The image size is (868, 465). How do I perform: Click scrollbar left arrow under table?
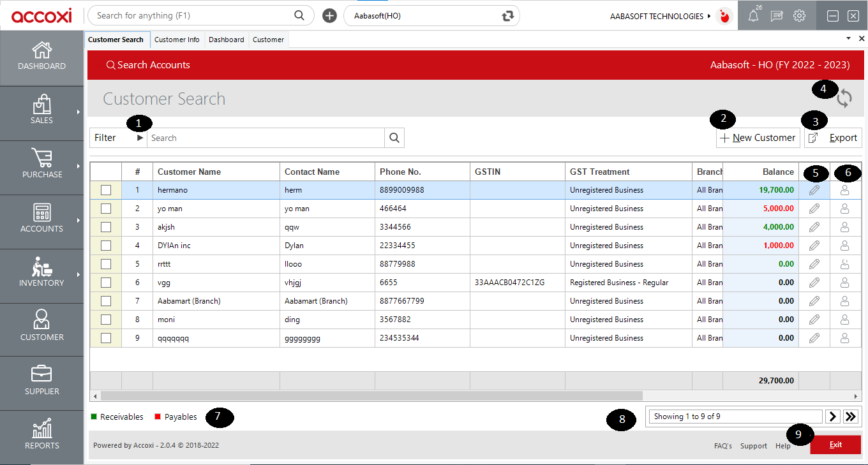click(x=95, y=396)
